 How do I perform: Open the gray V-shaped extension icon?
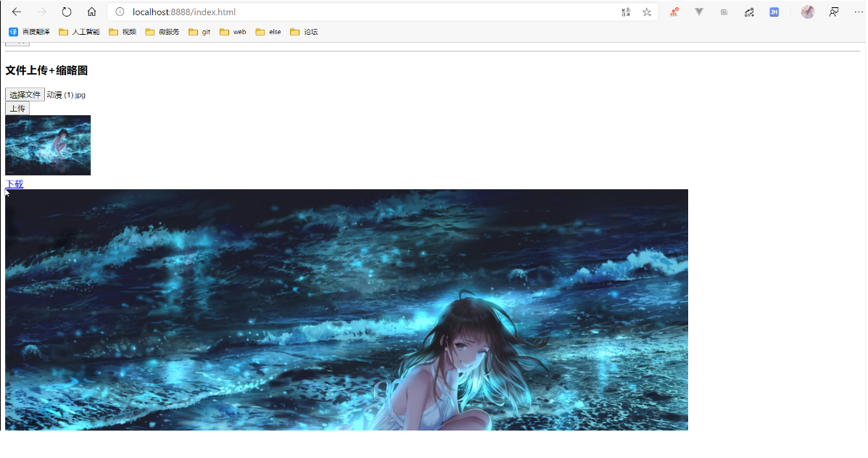coord(699,12)
